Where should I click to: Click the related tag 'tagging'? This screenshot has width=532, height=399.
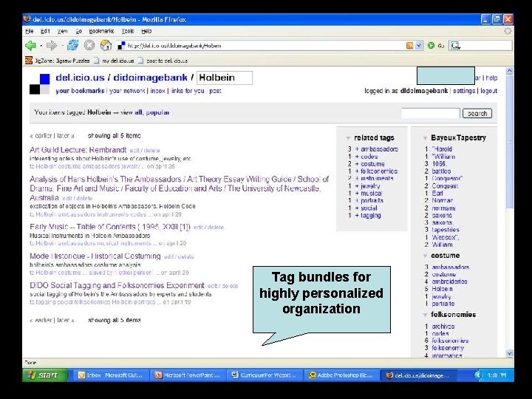370,216
